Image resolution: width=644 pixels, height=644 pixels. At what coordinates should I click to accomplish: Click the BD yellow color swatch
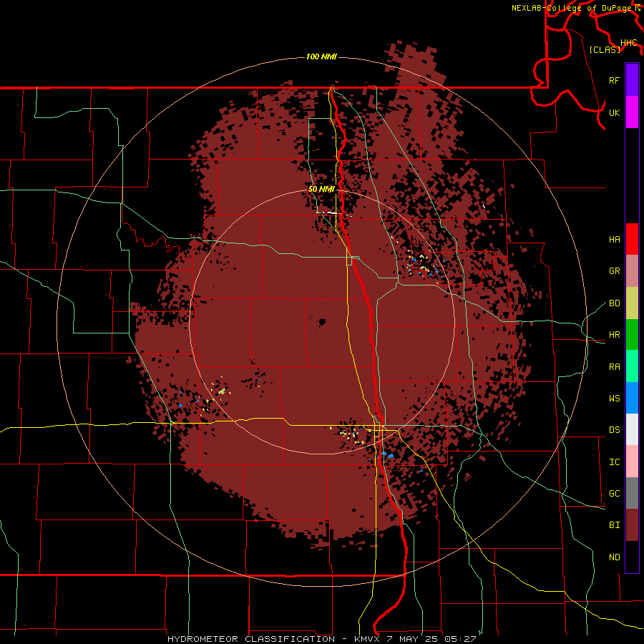click(632, 303)
